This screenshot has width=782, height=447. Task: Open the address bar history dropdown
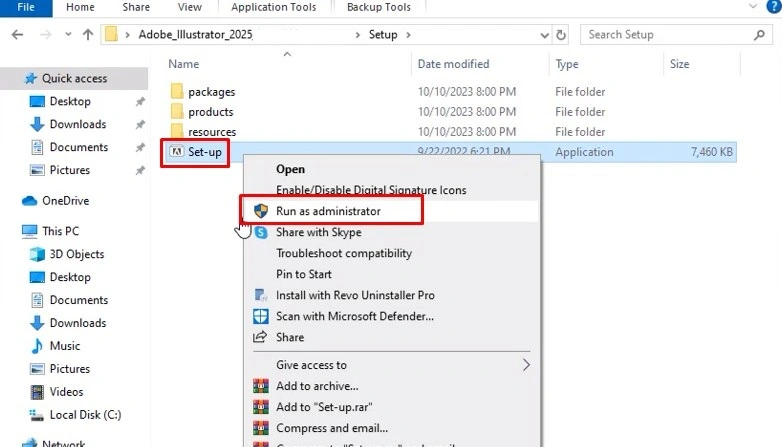[544, 35]
